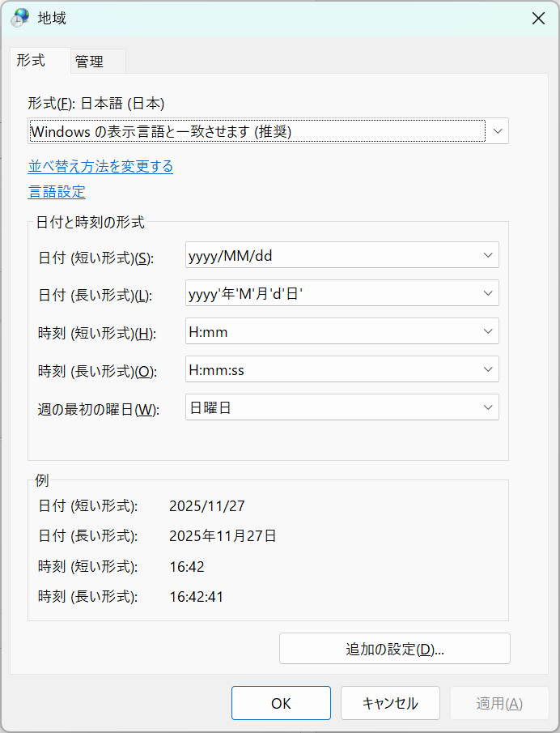
Task: Open the 言語設定 link
Action: tap(57, 191)
